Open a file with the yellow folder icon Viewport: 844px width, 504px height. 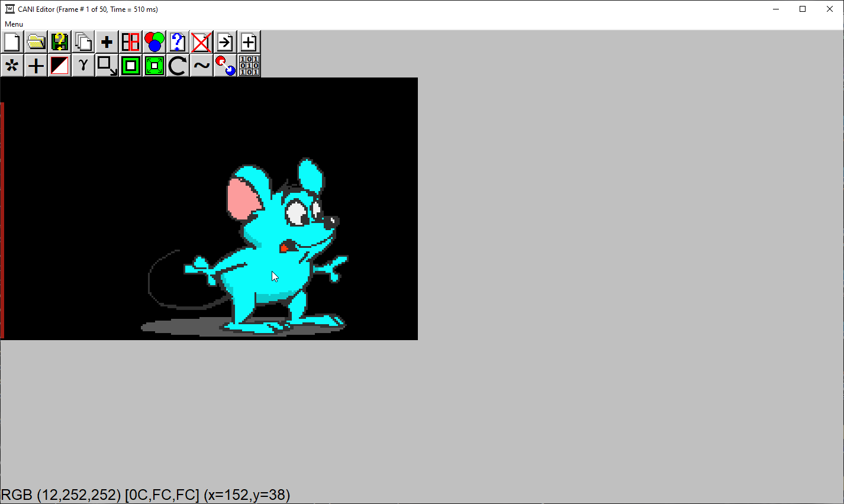coord(36,42)
